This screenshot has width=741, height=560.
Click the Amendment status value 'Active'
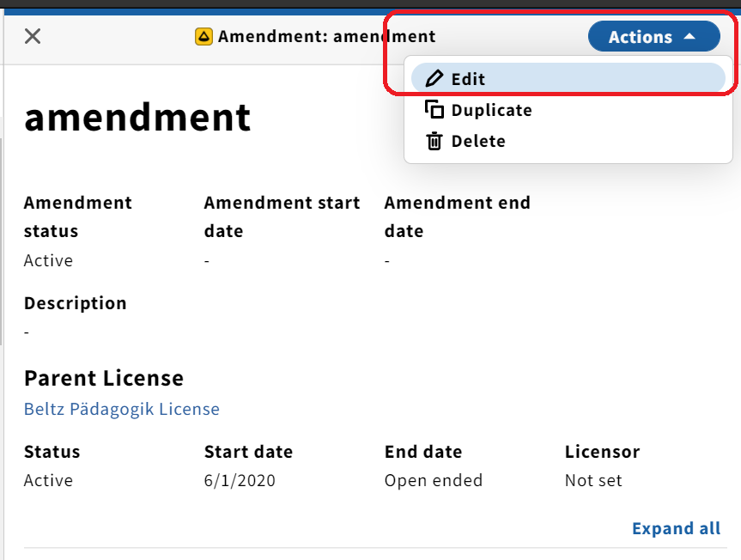49,261
